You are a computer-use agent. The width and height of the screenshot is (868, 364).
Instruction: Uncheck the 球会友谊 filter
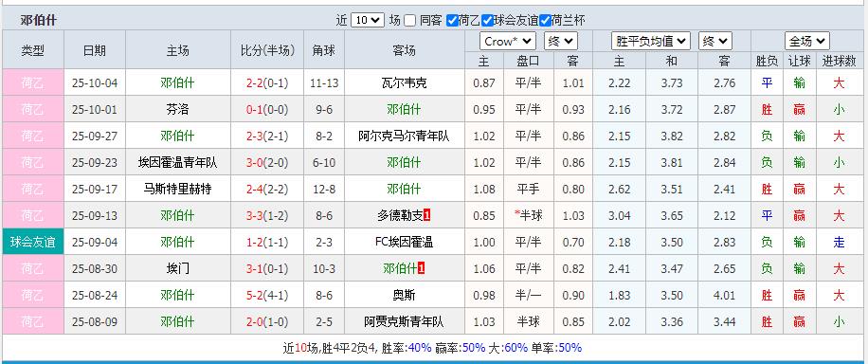pyautogui.click(x=487, y=21)
